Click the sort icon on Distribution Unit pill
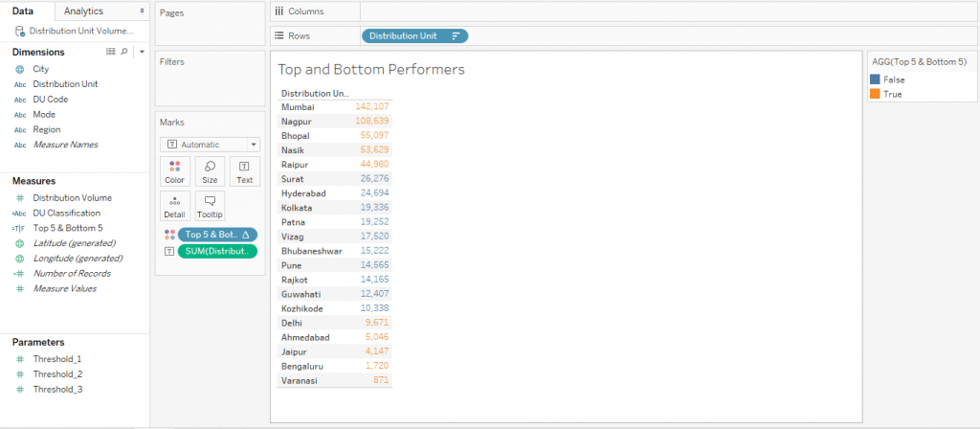Image resolution: width=980 pixels, height=429 pixels. pos(456,36)
